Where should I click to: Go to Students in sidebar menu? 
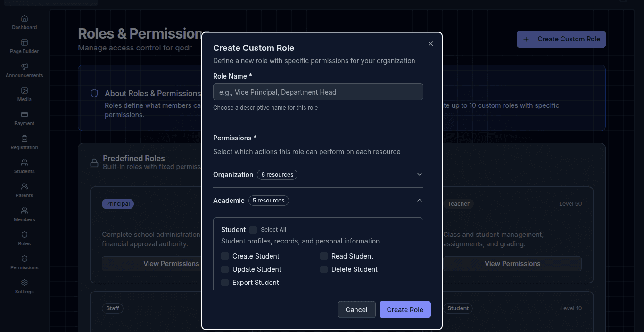tap(25, 166)
